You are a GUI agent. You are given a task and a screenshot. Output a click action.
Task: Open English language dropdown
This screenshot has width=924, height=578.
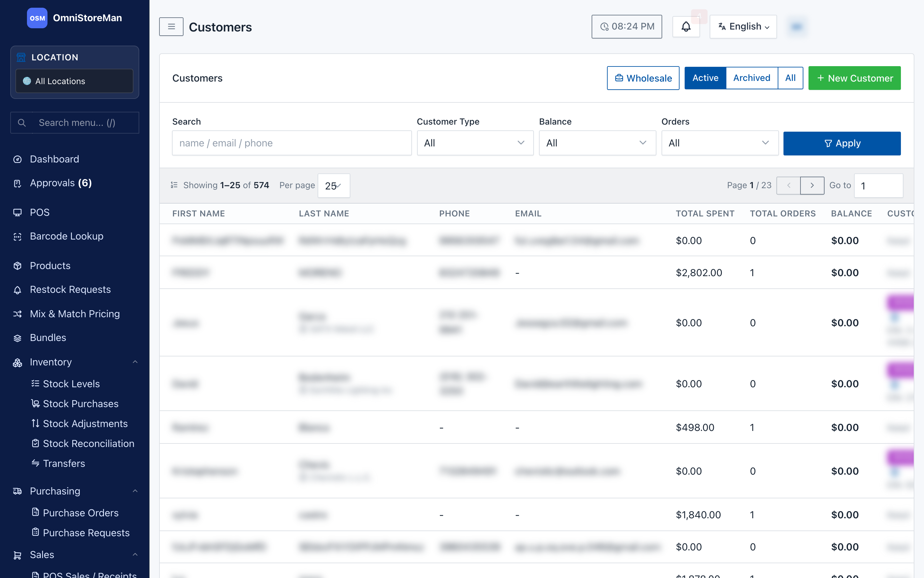(x=743, y=27)
